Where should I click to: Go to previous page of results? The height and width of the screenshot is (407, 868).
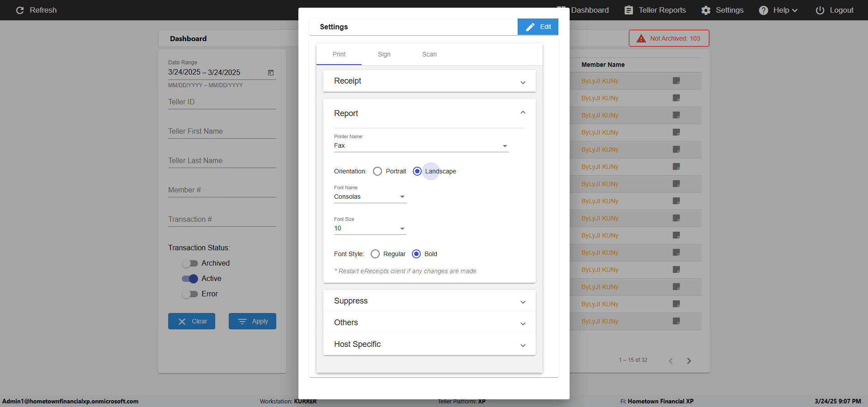671,360
